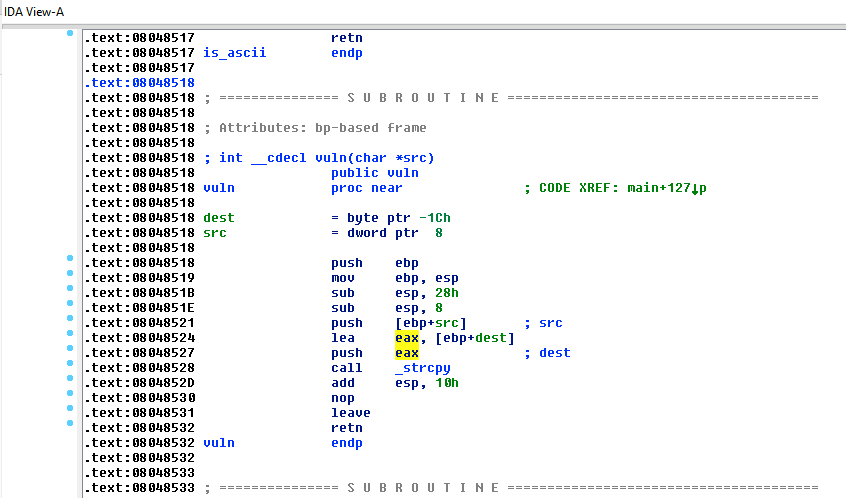
Task: Click the 28h immediate value
Action: pos(447,293)
